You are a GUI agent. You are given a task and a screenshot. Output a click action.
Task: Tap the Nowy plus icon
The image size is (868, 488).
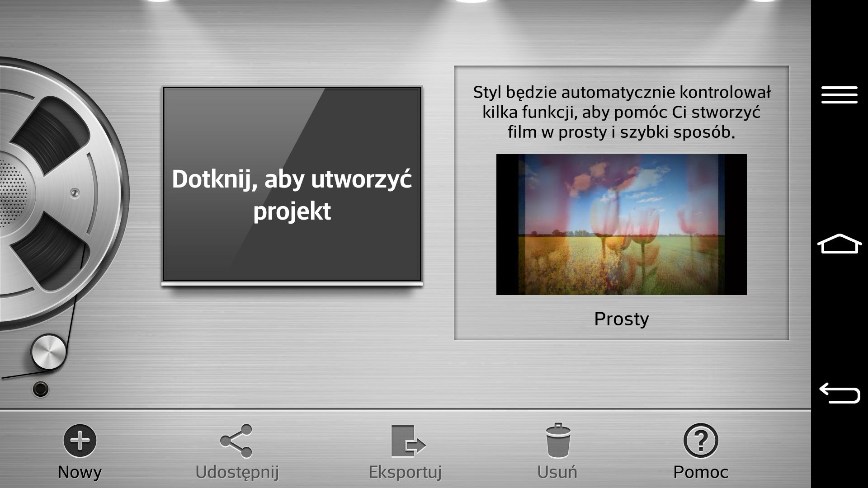pos(80,441)
